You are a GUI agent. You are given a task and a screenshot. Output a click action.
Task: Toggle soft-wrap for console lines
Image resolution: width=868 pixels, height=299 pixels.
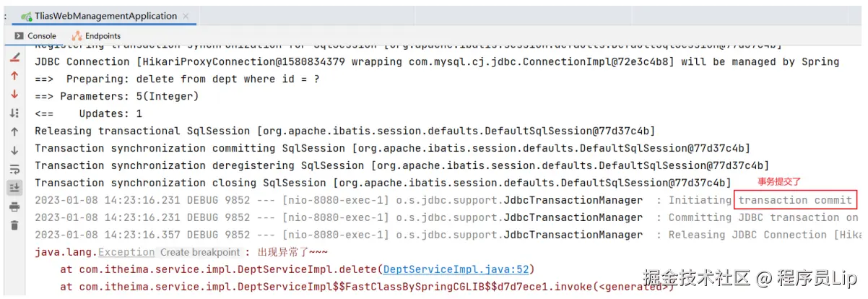pyautogui.click(x=14, y=170)
